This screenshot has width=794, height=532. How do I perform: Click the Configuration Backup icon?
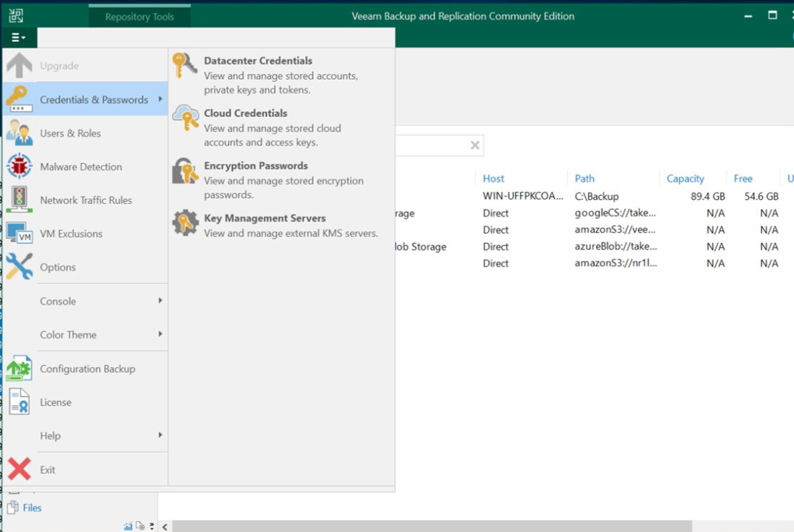tap(20, 369)
